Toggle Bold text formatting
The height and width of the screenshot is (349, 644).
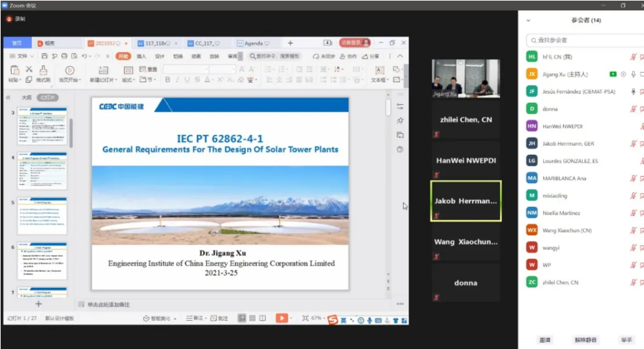(168, 80)
